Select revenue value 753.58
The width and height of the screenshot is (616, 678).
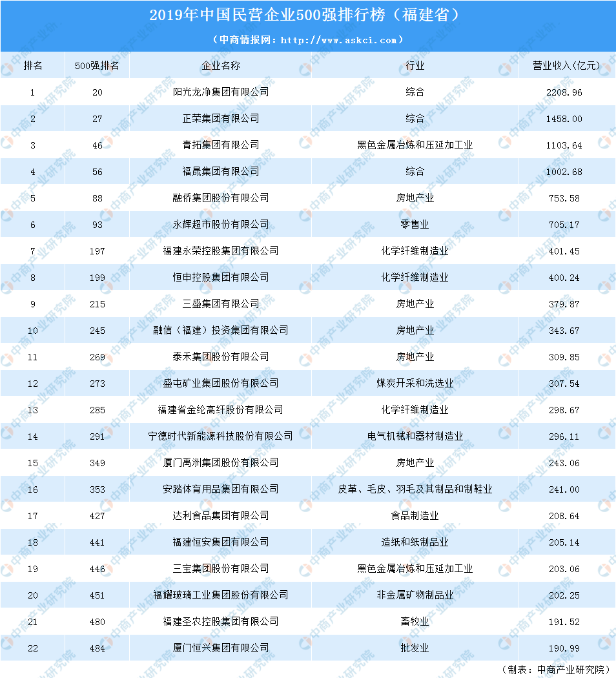click(564, 198)
